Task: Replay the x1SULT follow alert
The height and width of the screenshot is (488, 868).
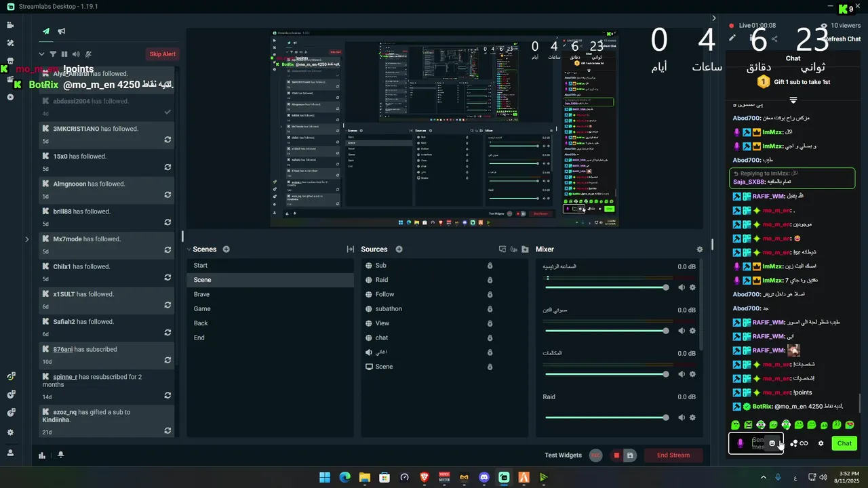Action: (x=167, y=305)
